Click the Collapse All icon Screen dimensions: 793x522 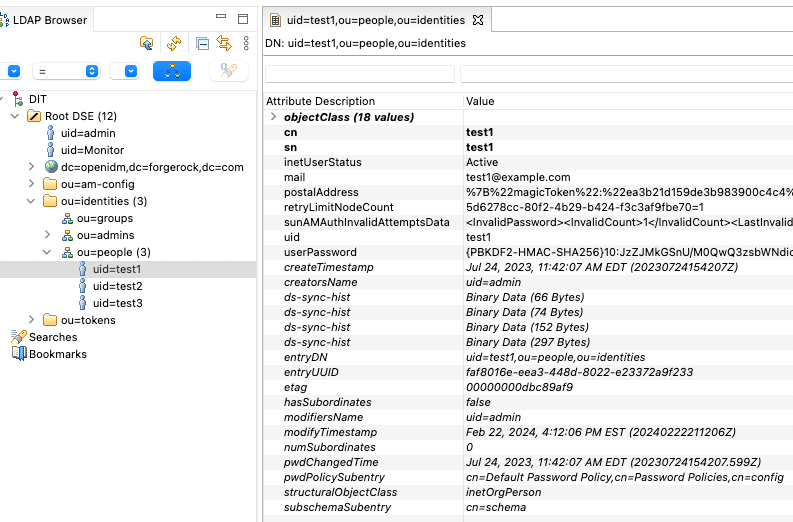click(x=202, y=44)
